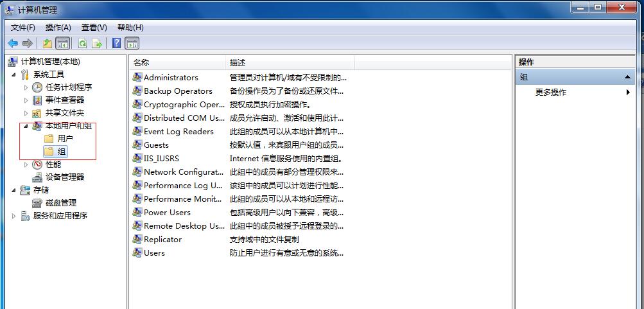
Task: Collapse the 存储 tree node
Action: tap(14, 190)
